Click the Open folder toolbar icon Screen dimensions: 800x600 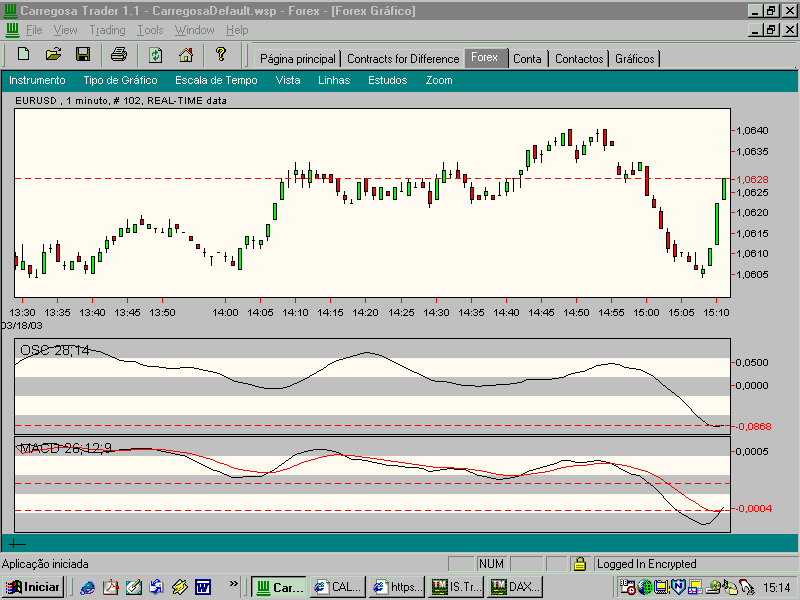click(53, 54)
